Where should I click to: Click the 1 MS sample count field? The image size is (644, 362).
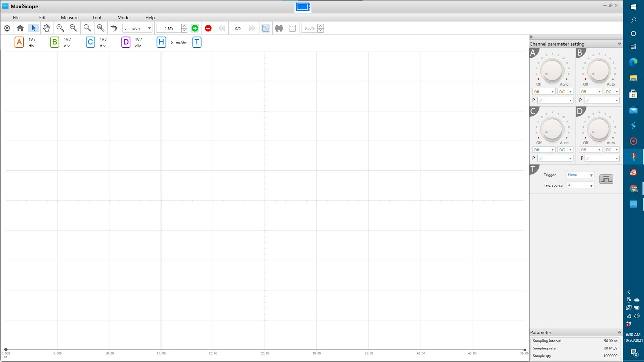pyautogui.click(x=169, y=28)
